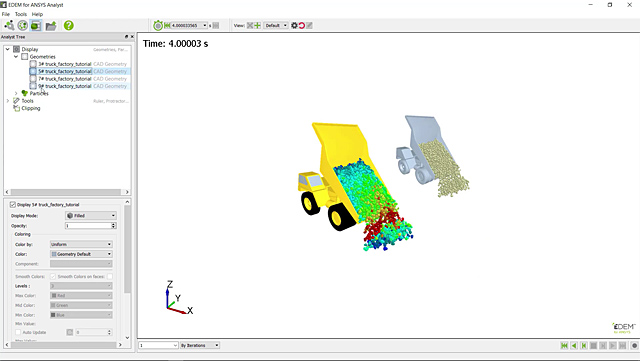640x361 pixels.
Task: Step forward one frame
Action: [603, 345]
